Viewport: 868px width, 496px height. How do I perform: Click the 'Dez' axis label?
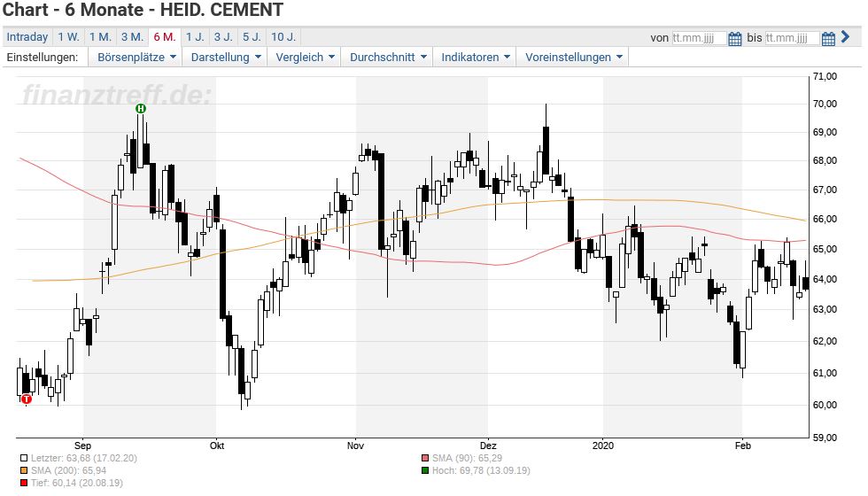[x=488, y=446]
